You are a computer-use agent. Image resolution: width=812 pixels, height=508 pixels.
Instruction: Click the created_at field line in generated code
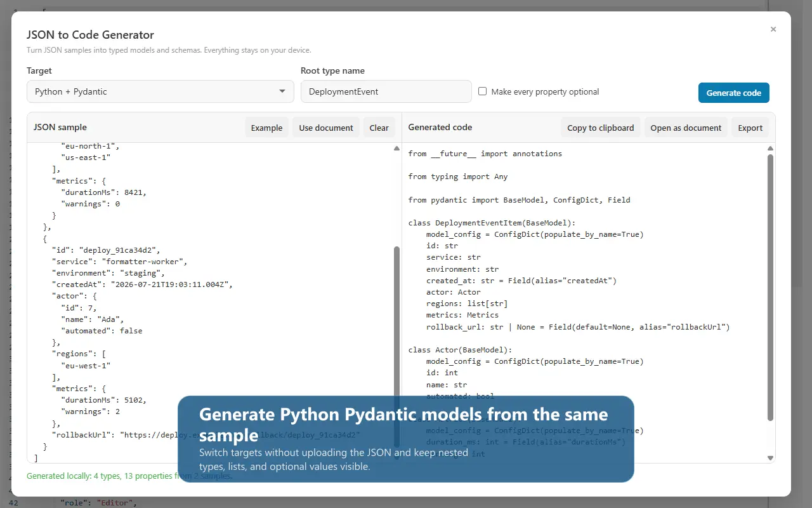521,281
